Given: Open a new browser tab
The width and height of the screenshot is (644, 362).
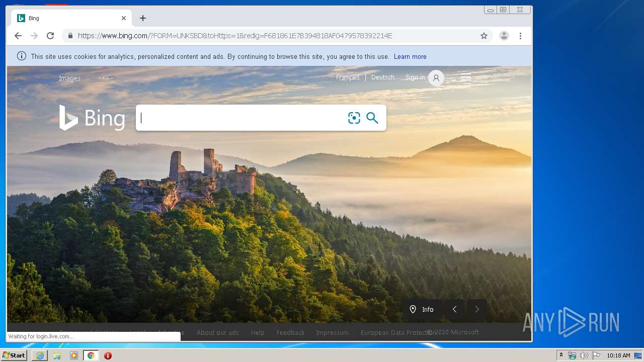Looking at the screenshot, I should pos(143,18).
